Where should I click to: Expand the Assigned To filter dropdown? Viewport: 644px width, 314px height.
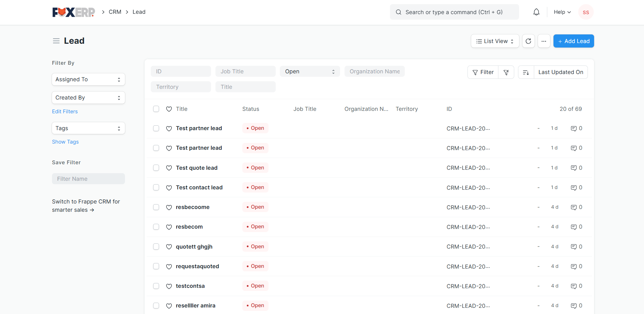click(88, 79)
